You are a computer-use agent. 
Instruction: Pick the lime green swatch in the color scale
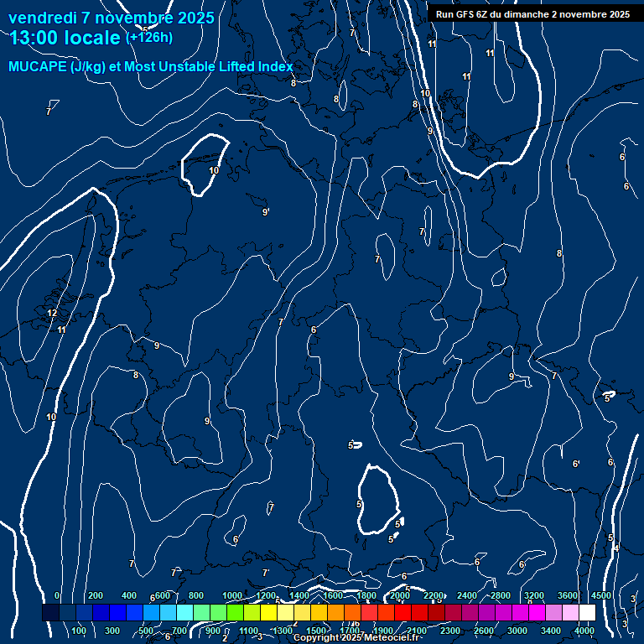coord(235,613)
